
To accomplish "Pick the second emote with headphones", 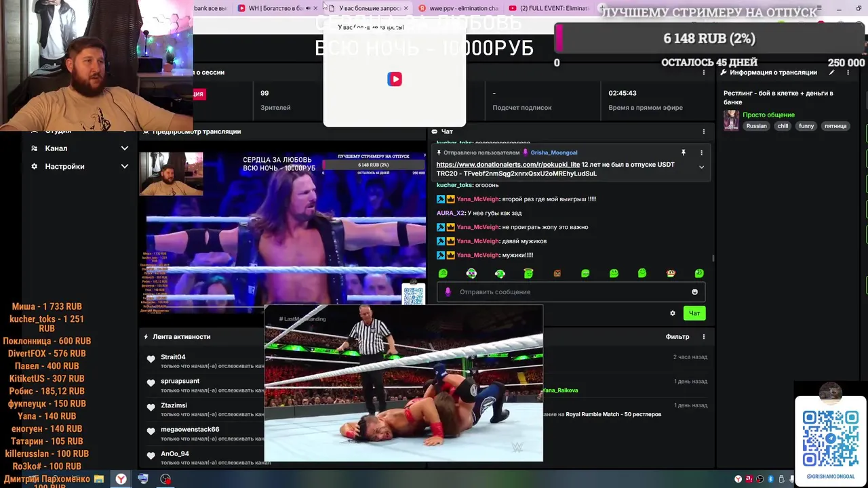I will pyautogui.click(x=471, y=273).
